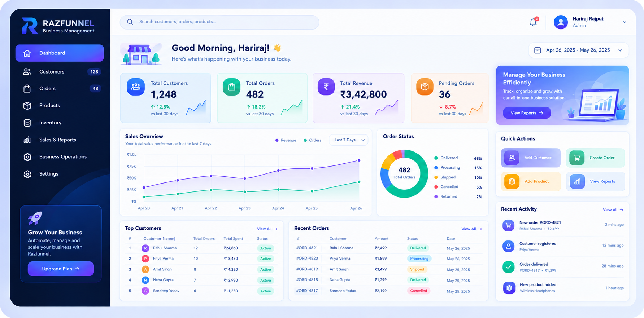Toggle the Revenue legend in Sales Overview
This screenshot has height=318, width=644.
coord(286,140)
